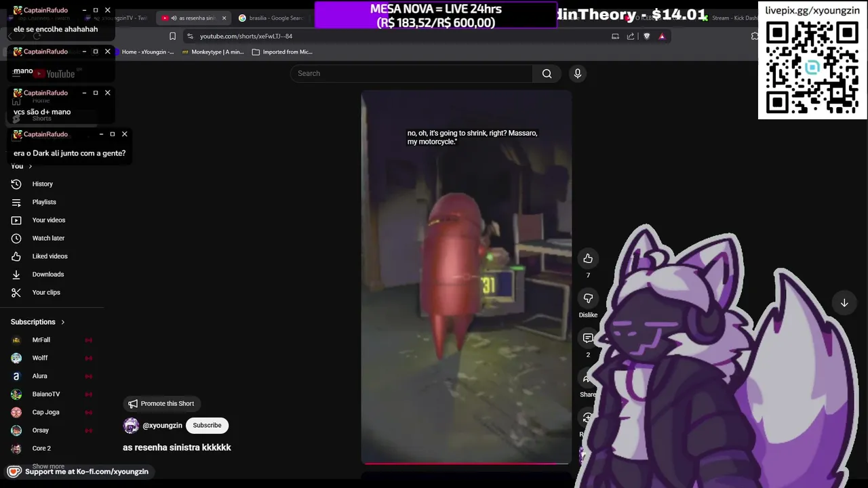The height and width of the screenshot is (488, 868).
Task: Maximize the 'era o Dark ali junto' popup
Action: point(113,134)
